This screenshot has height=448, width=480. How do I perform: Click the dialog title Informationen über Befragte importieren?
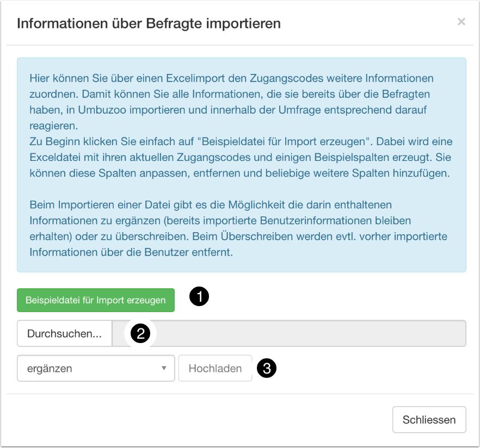coord(149,23)
